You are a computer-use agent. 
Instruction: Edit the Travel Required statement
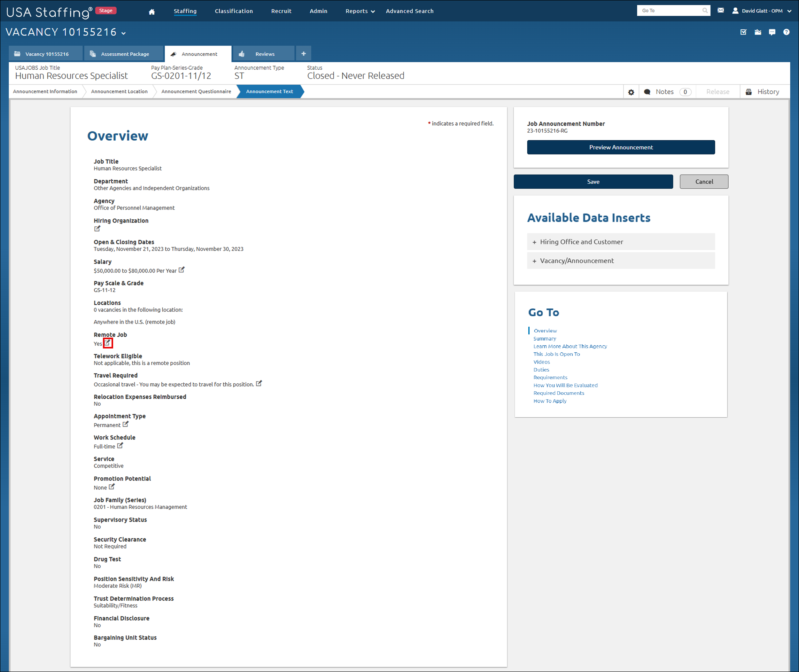coord(259,384)
